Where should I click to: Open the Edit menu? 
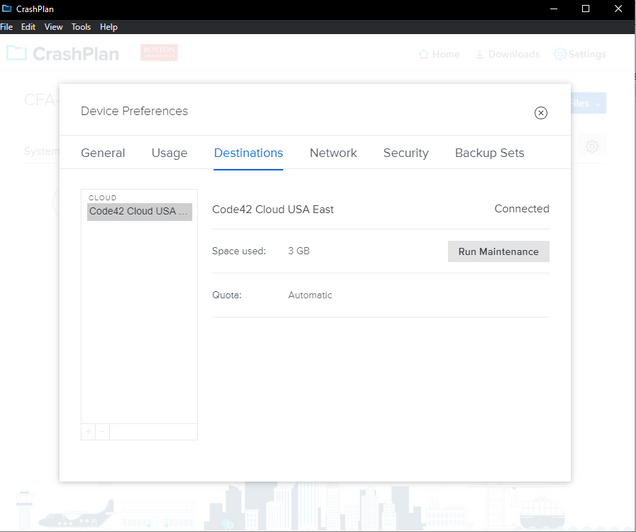click(x=28, y=27)
